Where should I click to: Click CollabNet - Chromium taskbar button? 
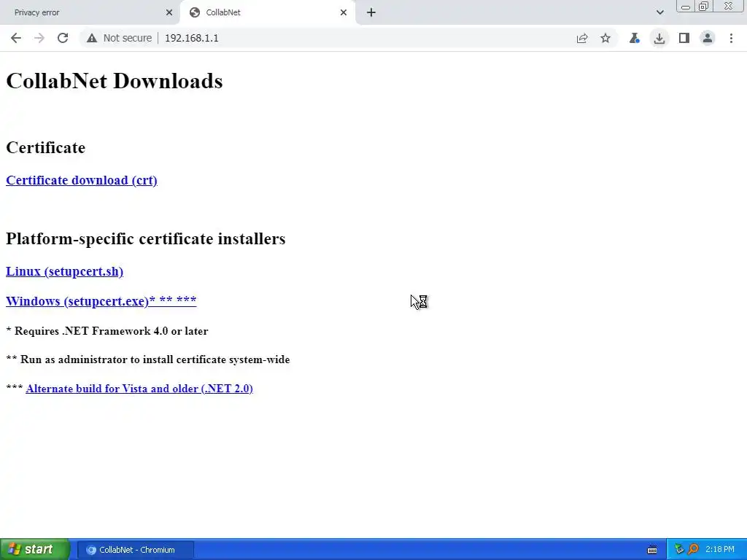(135, 550)
